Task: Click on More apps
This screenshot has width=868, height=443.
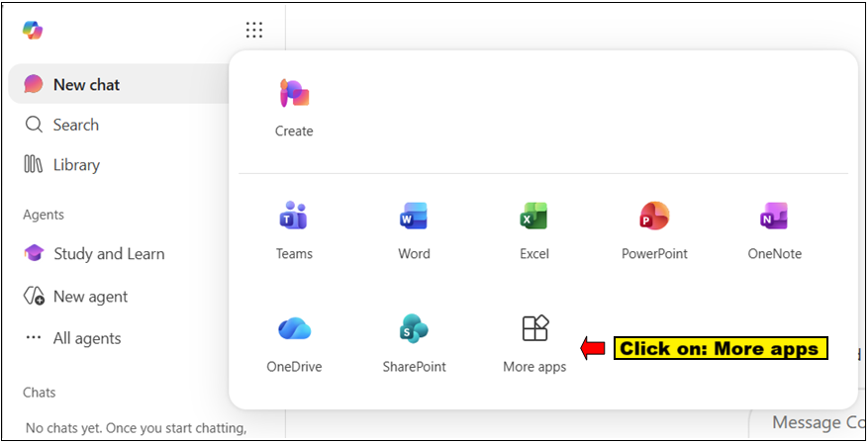Action: (x=534, y=343)
